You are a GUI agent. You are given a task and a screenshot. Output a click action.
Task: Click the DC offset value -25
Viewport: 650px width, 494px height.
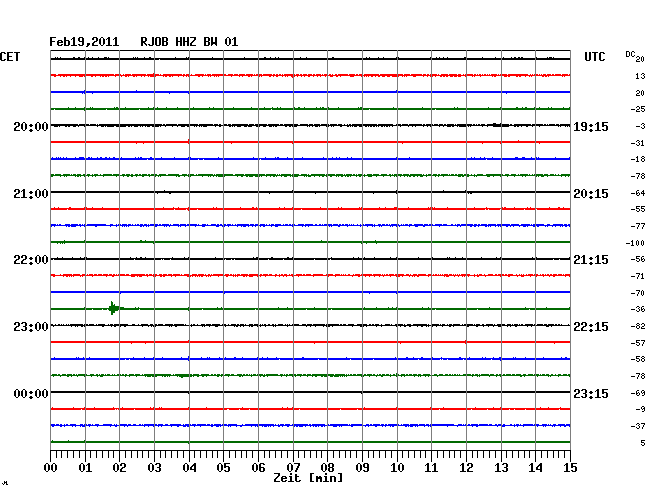click(638, 109)
